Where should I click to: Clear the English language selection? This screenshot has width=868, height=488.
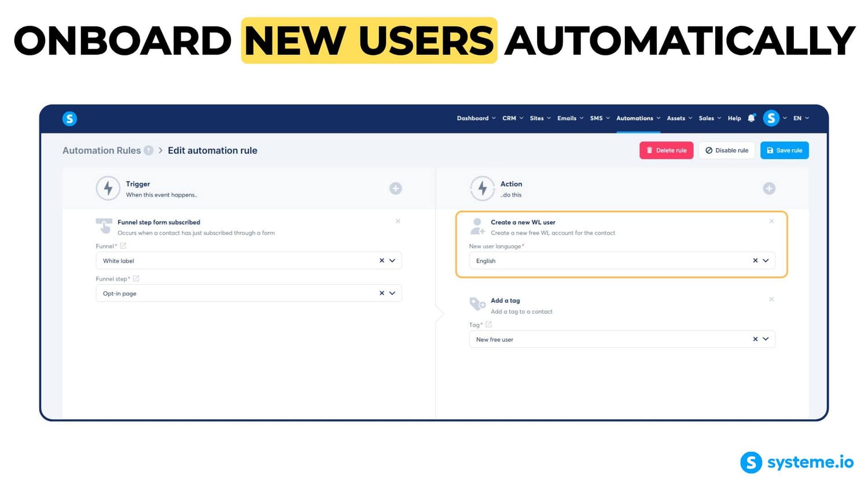click(x=755, y=261)
